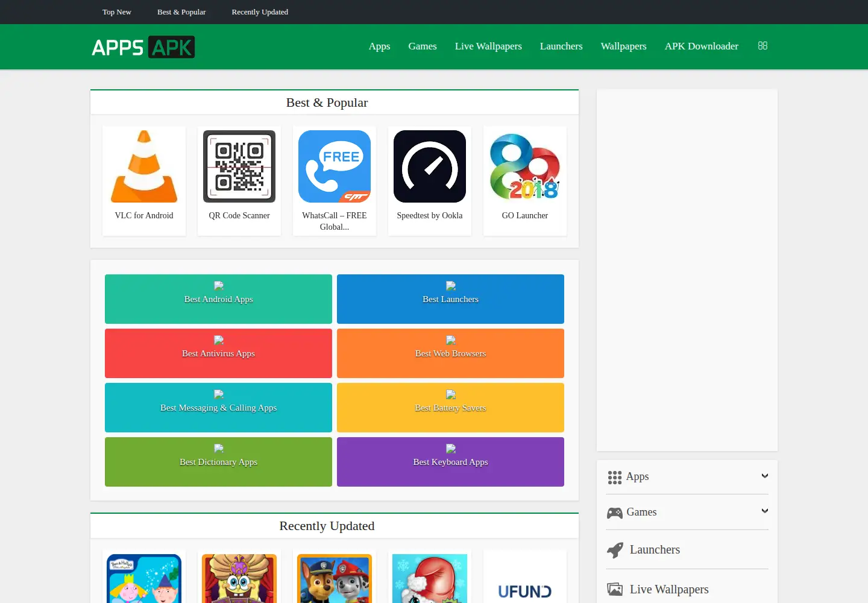Click the Launchers link in sidebar
The height and width of the screenshot is (603, 868).
[x=655, y=550]
